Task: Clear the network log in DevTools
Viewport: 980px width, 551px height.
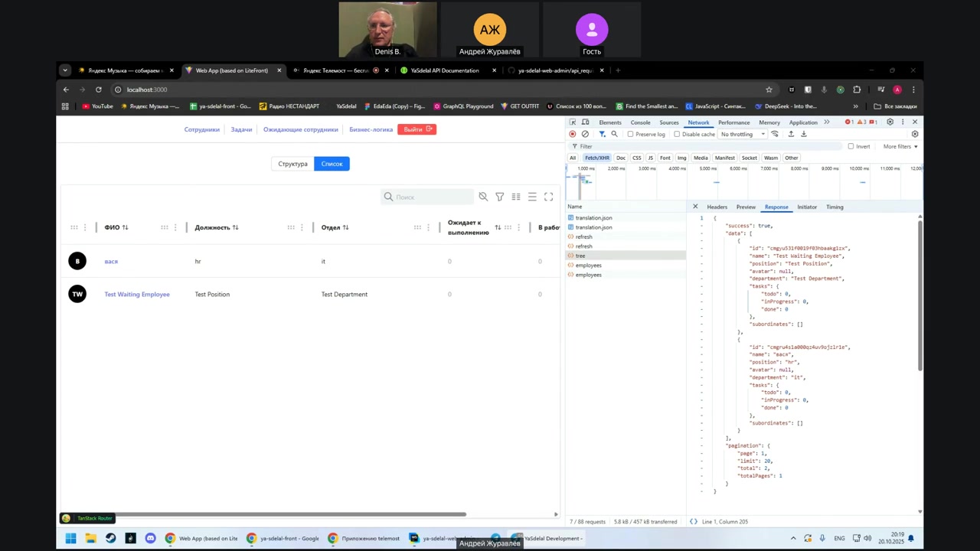Action: 586,134
